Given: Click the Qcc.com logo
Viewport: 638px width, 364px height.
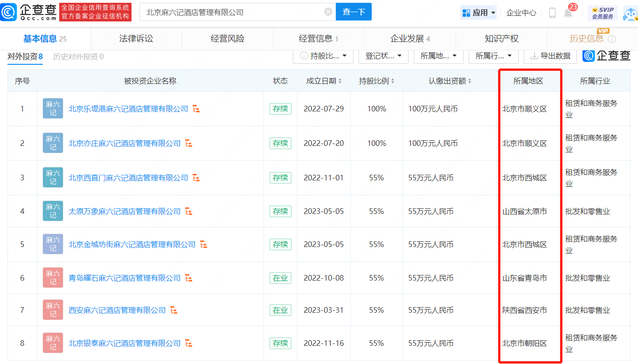Looking at the screenshot, I should click(x=29, y=12).
